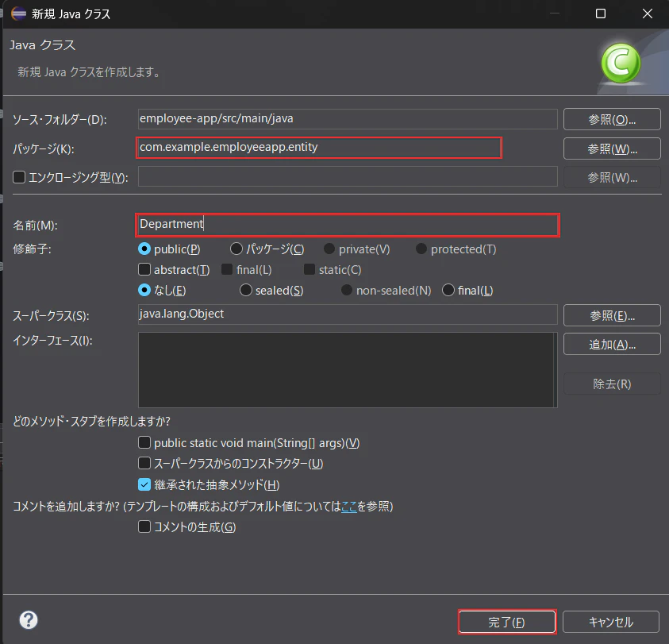Focus the ソース・フォルダー text field
Viewport: 669px width, 644px height.
click(348, 119)
